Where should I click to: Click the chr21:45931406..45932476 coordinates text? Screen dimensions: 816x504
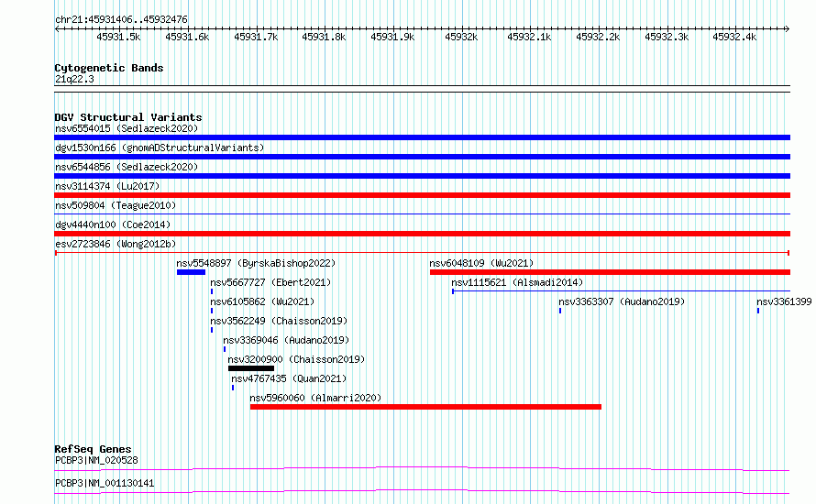point(121,20)
